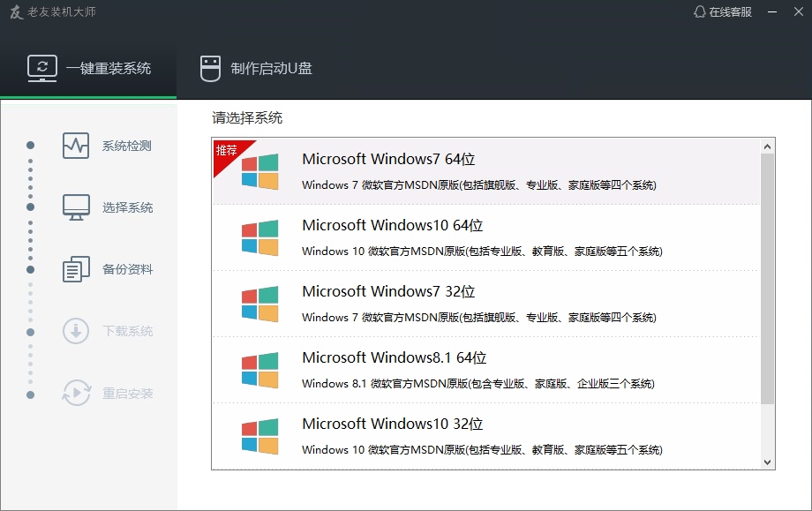Click the 备份资料 backup documents icon
Image resolution: width=812 pixels, height=511 pixels.
coord(75,267)
